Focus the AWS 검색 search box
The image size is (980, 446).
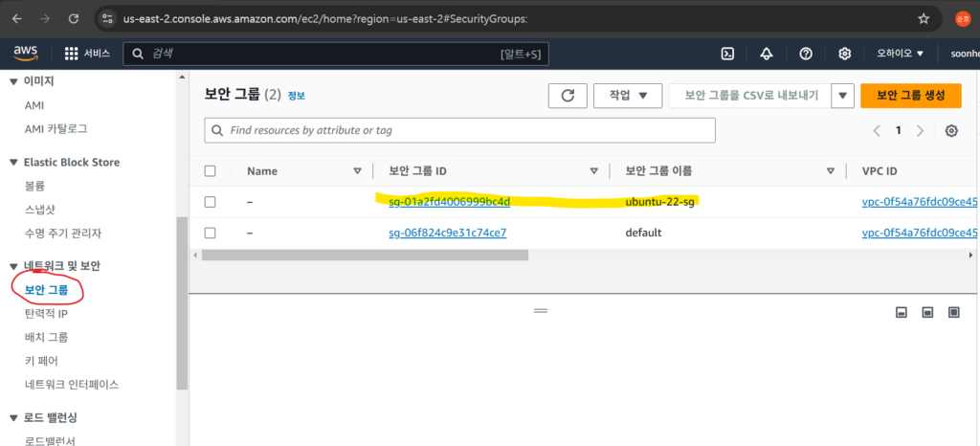(x=336, y=54)
